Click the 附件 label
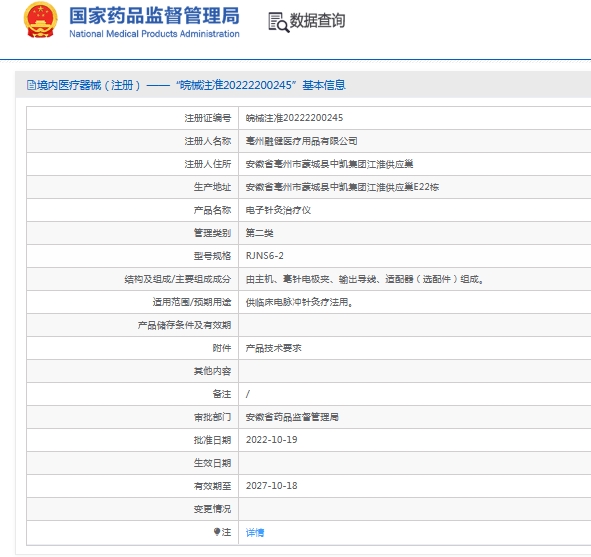The height and width of the screenshot is (557, 591). (222, 348)
